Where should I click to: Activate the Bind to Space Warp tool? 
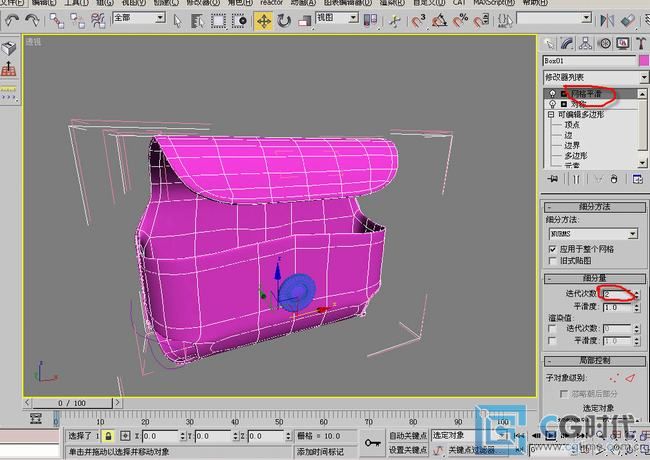point(98,20)
